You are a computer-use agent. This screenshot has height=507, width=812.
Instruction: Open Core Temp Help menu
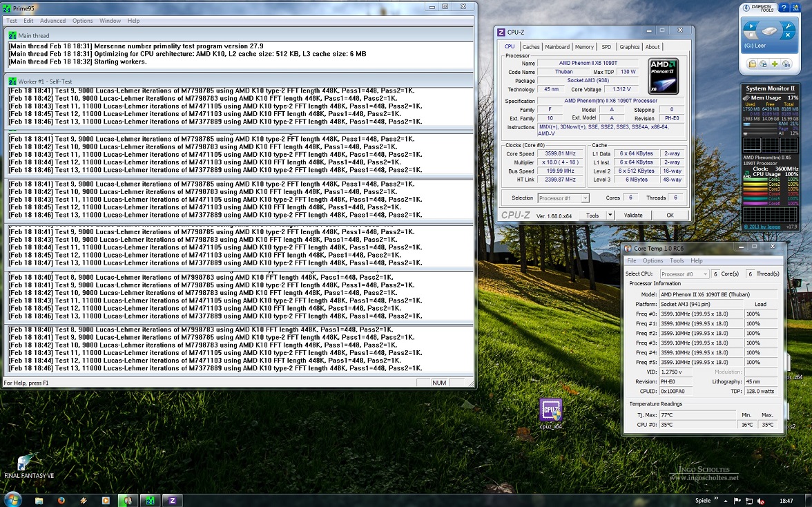pos(697,260)
